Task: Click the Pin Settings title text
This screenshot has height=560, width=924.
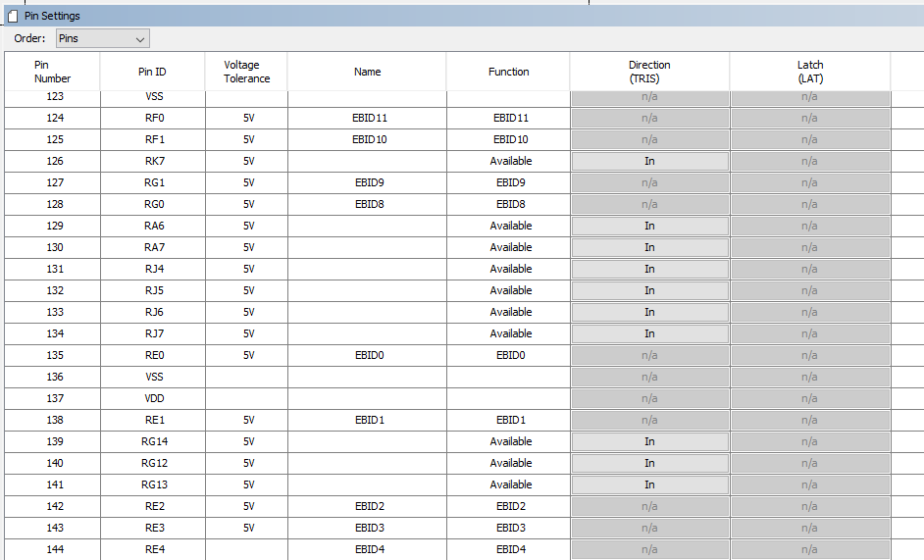Action: pyautogui.click(x=52, y=16)
